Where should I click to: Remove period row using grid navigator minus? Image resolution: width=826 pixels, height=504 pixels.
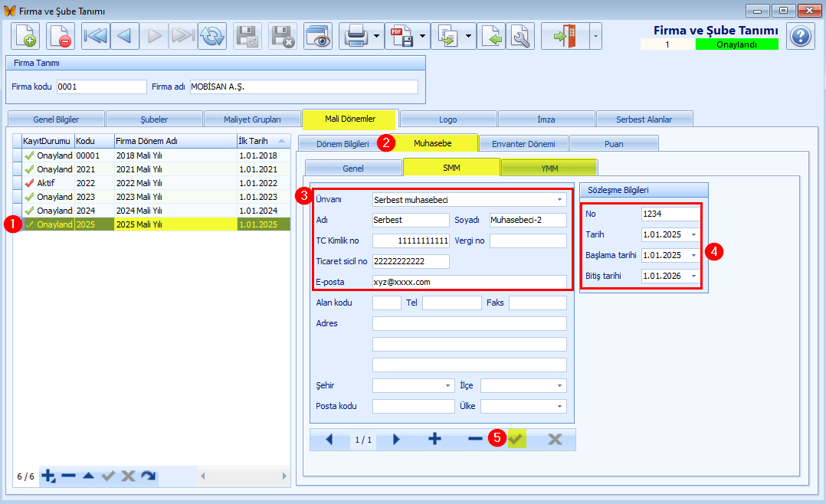coord(68,476)
